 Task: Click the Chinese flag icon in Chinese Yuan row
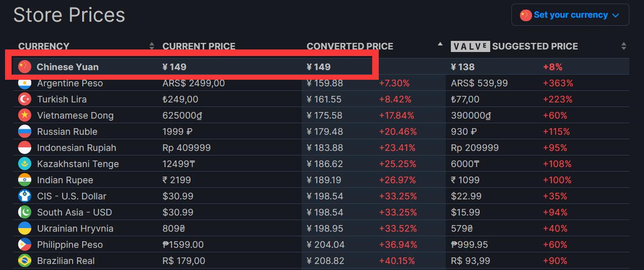click(24, 67)
